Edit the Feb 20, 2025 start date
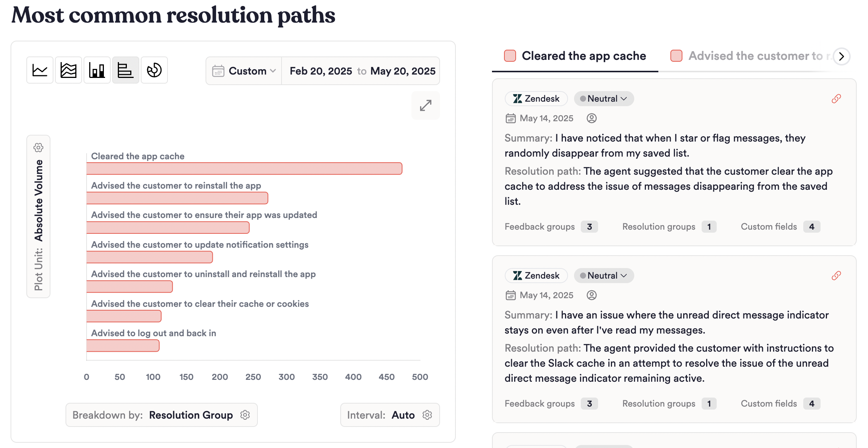The height and width of the screenshot is (448, 868). 321,71
